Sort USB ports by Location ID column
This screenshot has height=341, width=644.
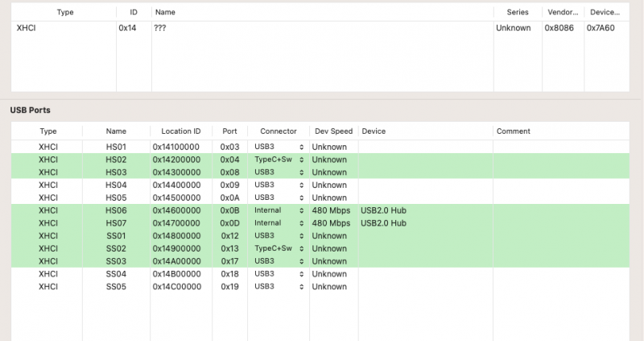point(181,131)
